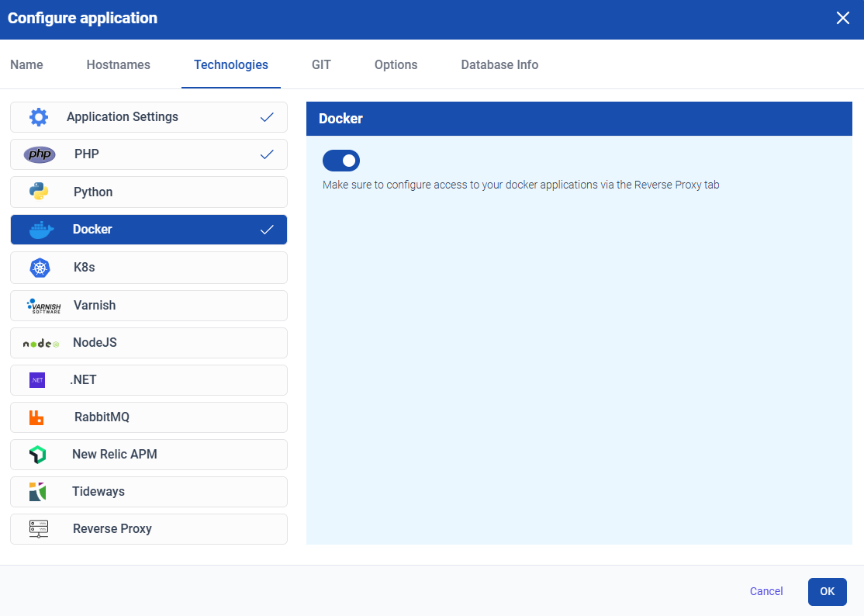The width and height of the screenshot is (864, 616).
Task: Click the NodeJS logo icon
Action: (x=40, y=342)
